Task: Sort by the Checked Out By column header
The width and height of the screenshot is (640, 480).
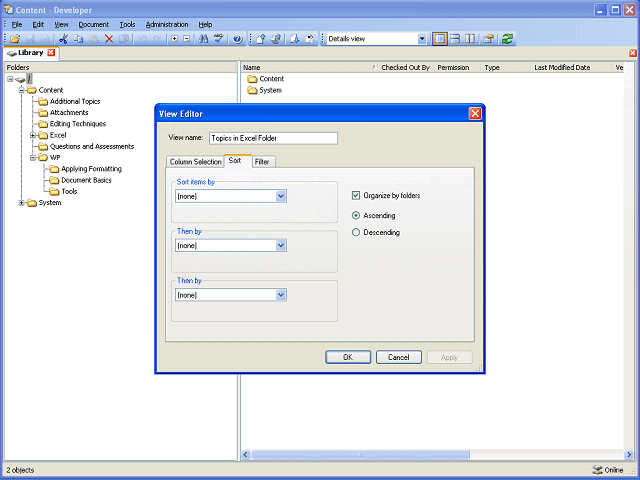Action: tap(405, 67)
